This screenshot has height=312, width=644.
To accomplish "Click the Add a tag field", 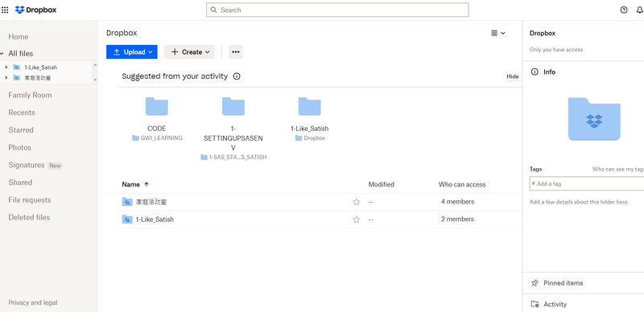I will pos(587,184).
